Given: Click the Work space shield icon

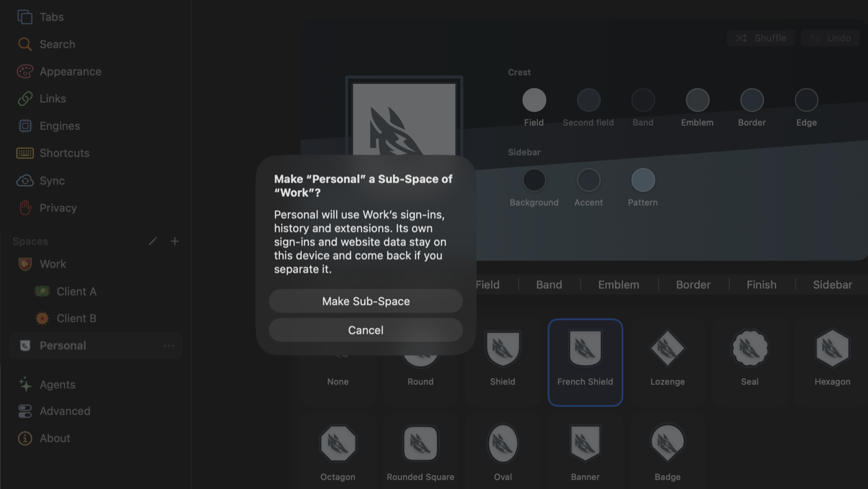Looking at the screenshot, I should click(25, 264).
